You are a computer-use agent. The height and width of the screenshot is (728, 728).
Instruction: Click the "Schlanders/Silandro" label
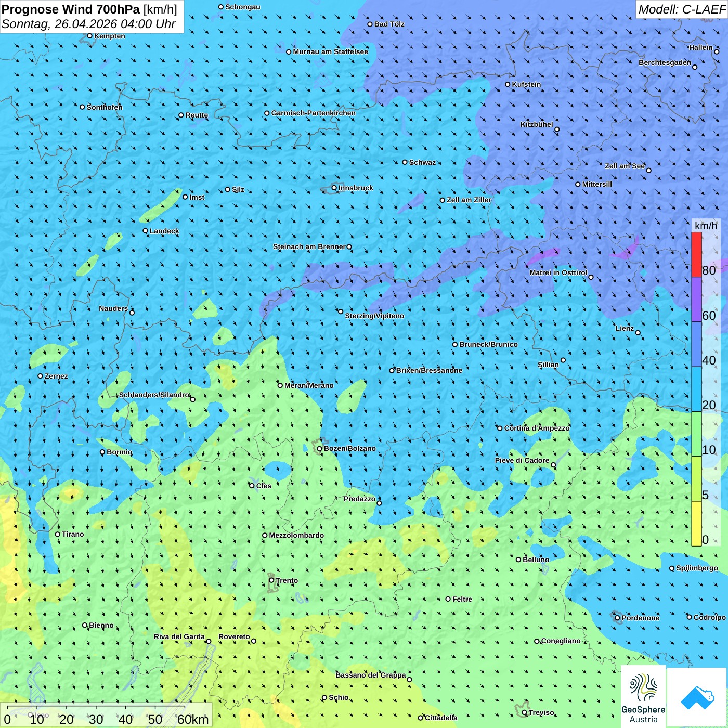[154, 395]
